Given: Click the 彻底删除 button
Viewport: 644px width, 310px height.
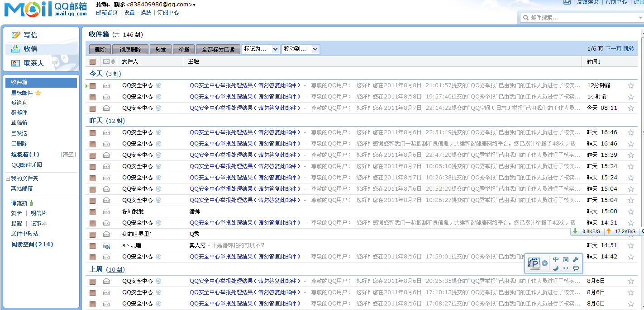Looking at the screenshot, I should point(130,50).
